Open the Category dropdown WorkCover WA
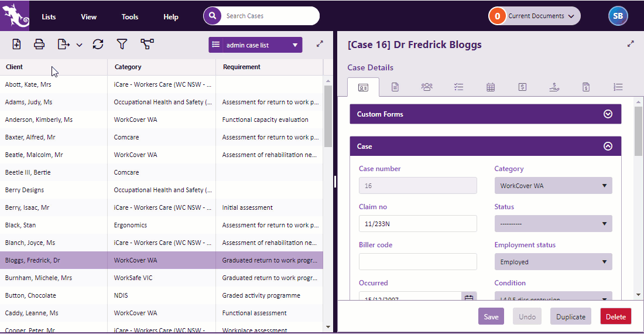Screen dimensions: 644x334 pyautogui.click(x=553, y=186)
